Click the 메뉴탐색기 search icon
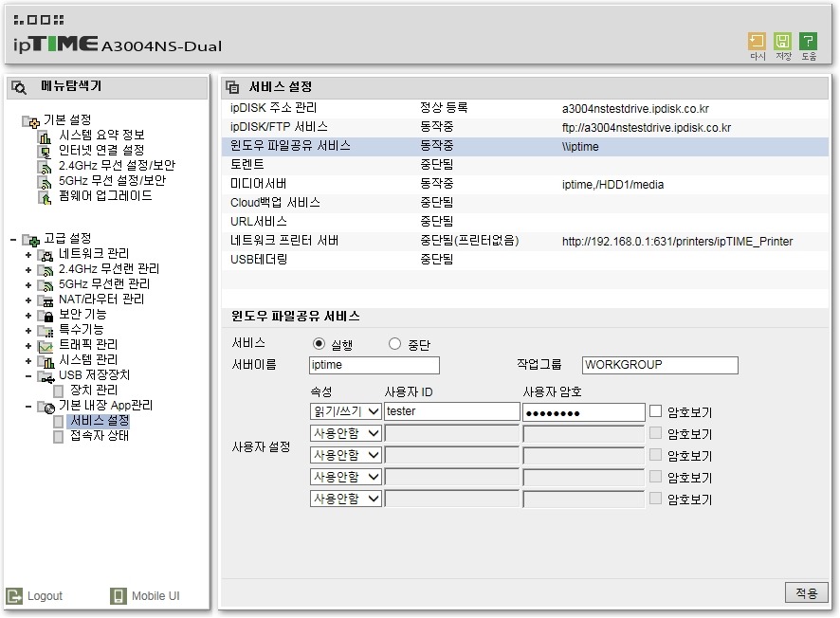The height and width of the screenshot is (618, 840). click(x=19, y=87)
